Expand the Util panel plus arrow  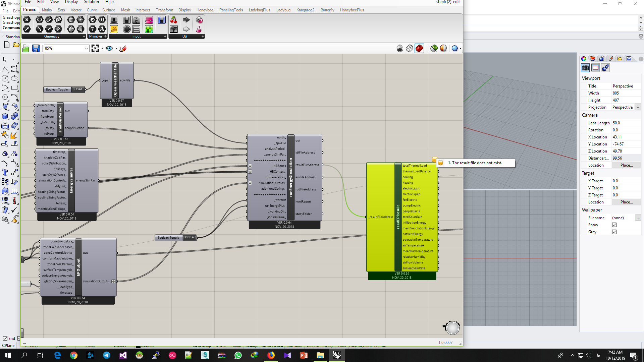pyautogui.click(x=203, y=37)
